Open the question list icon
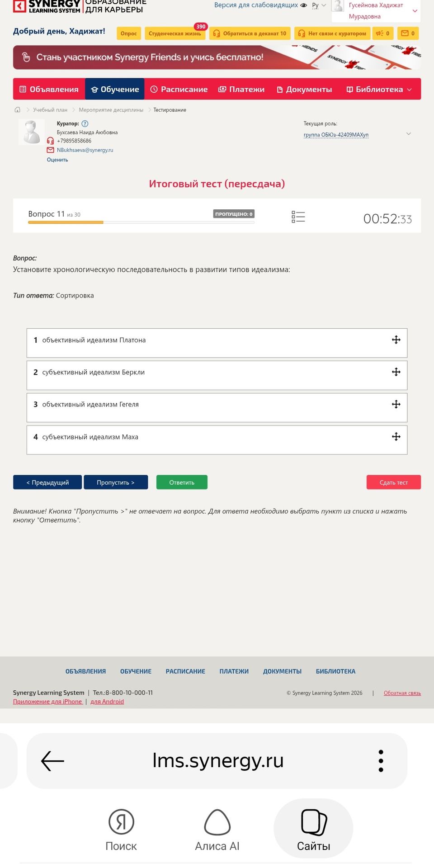 click(x=298, y=217)
